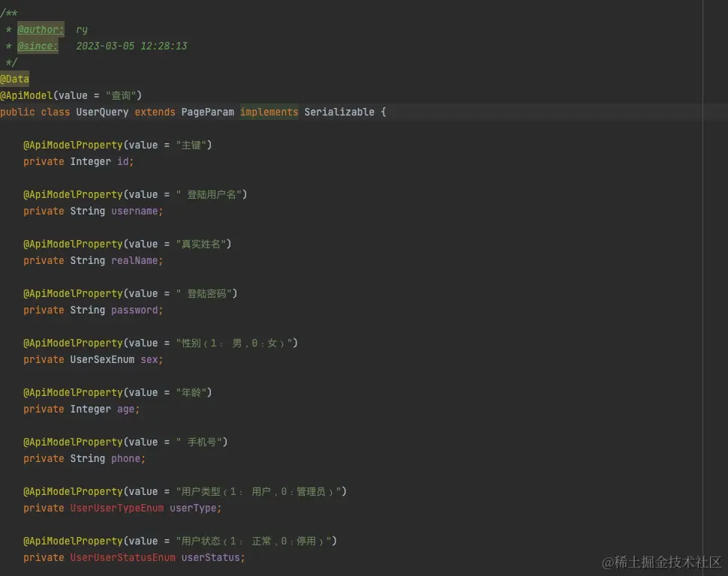The image size is (728, 576).
Task: Click @ApiModelProperty above the username field
Action: point(73,194)
